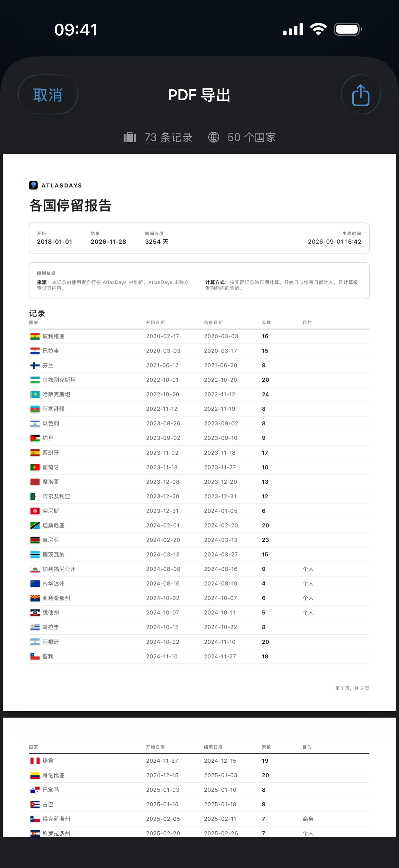Tap the Uruguay flag beside 乌拉圭

tap(35, 627)
